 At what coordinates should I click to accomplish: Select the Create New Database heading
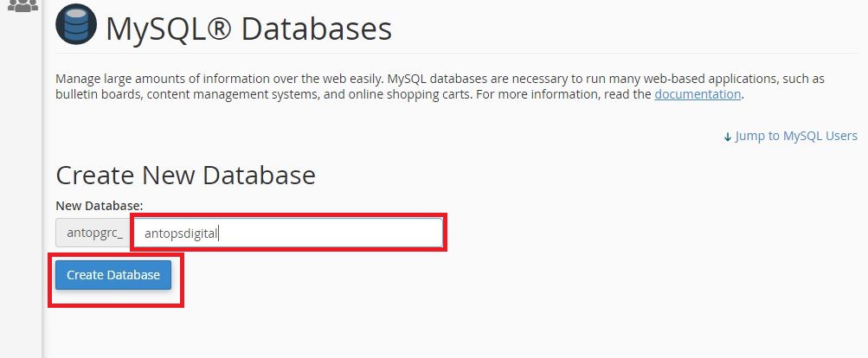pos(185,175)
